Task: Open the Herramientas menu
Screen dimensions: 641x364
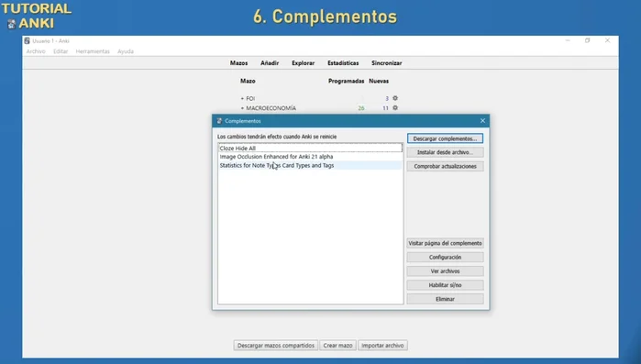Action: (93, 51)
